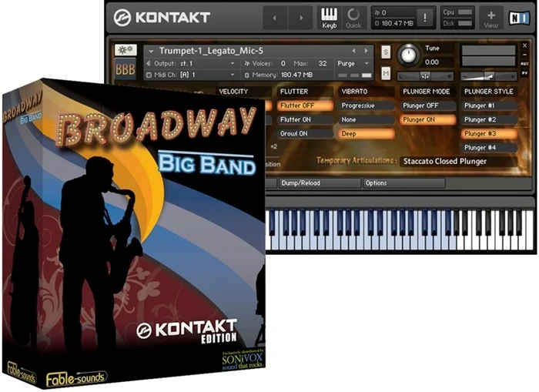Enable Flutter ON

305,119
